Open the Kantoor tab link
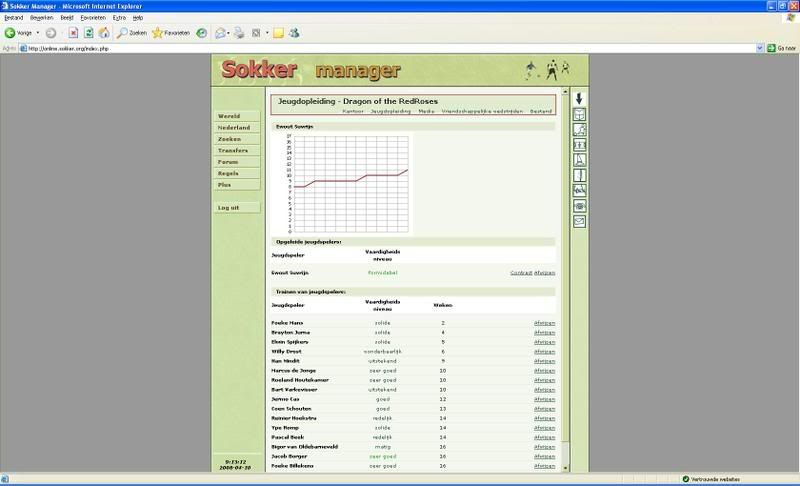800x486 pixels. 353,111
